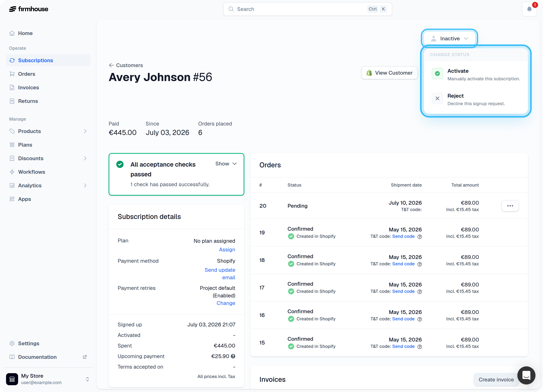
Task: Click the green Activate check icon
Action: coord(437,73)
